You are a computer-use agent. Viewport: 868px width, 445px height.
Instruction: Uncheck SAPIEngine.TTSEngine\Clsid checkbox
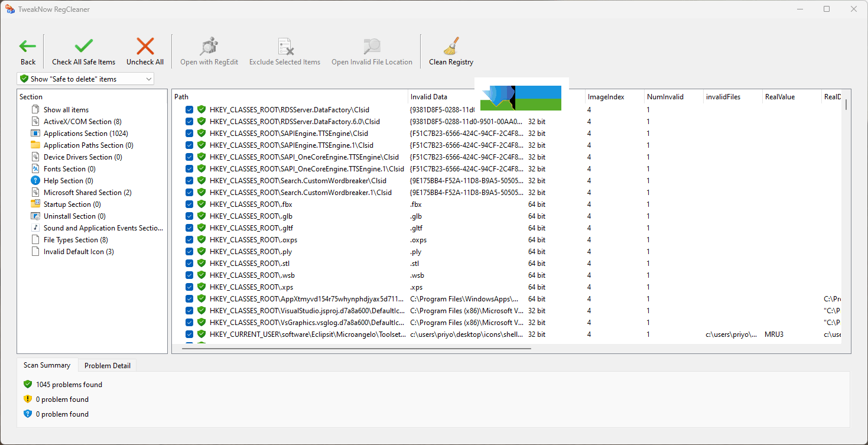coord(189,133)
